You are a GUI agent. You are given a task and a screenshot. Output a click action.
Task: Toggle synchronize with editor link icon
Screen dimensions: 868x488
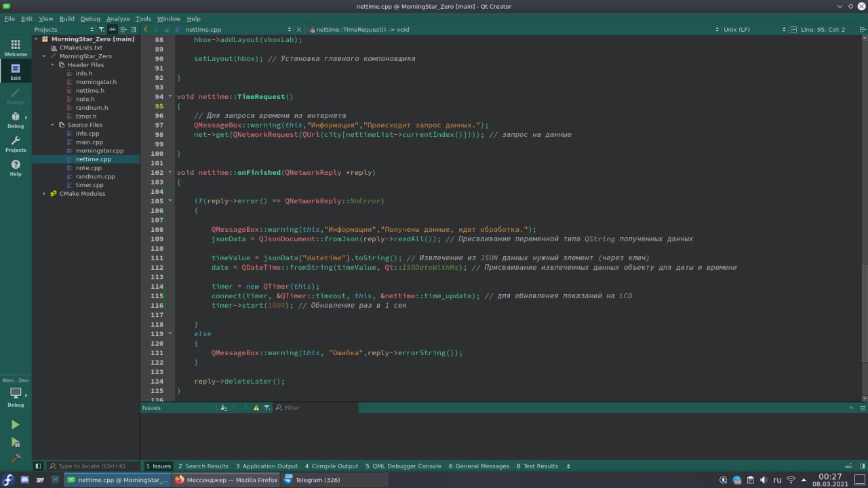click(x=113, y=29)
